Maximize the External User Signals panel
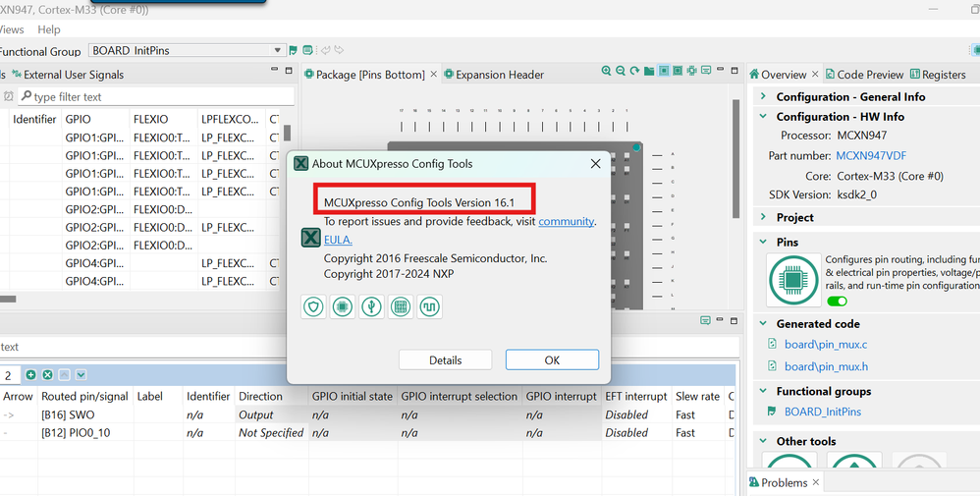Screen dimensions: 980x496 coord(289,71)
